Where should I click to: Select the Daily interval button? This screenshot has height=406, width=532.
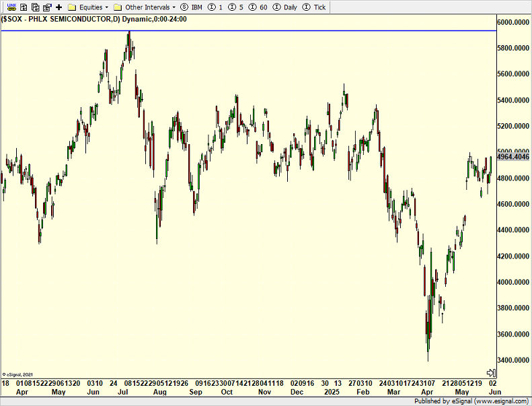(285, 7)
